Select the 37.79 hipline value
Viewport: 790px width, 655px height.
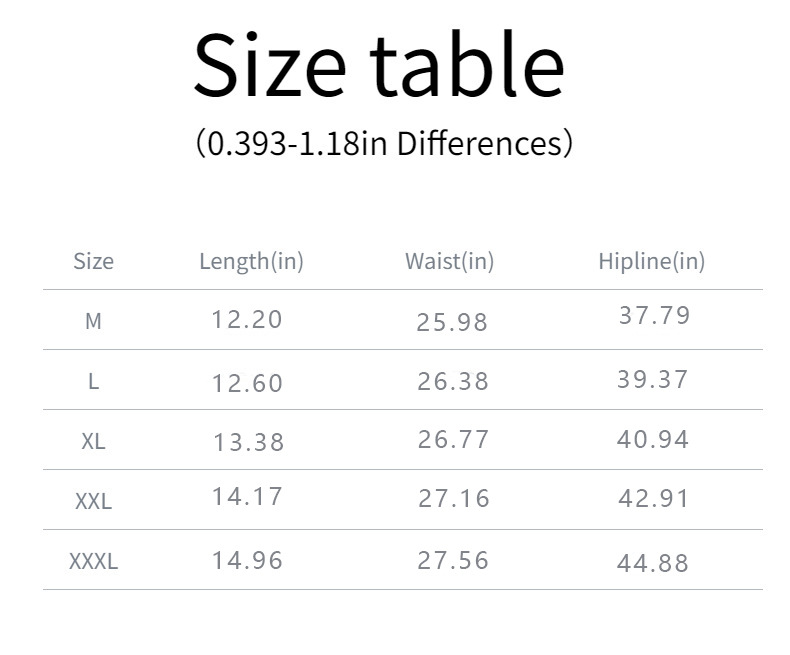pyautogui.click(x=655, y=315)
